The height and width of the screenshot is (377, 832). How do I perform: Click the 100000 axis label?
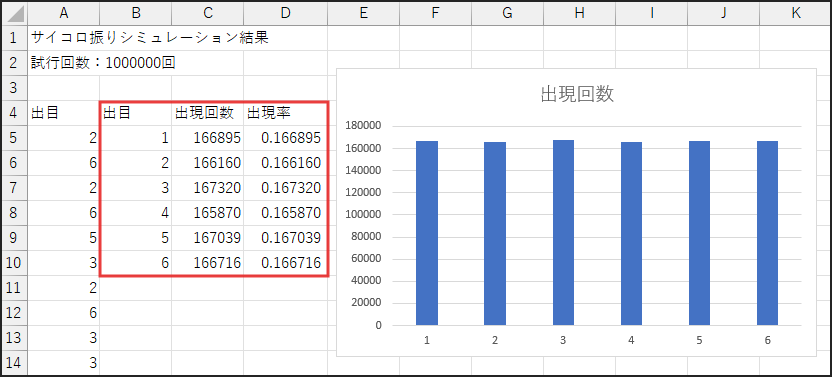(x=363, y=215)
